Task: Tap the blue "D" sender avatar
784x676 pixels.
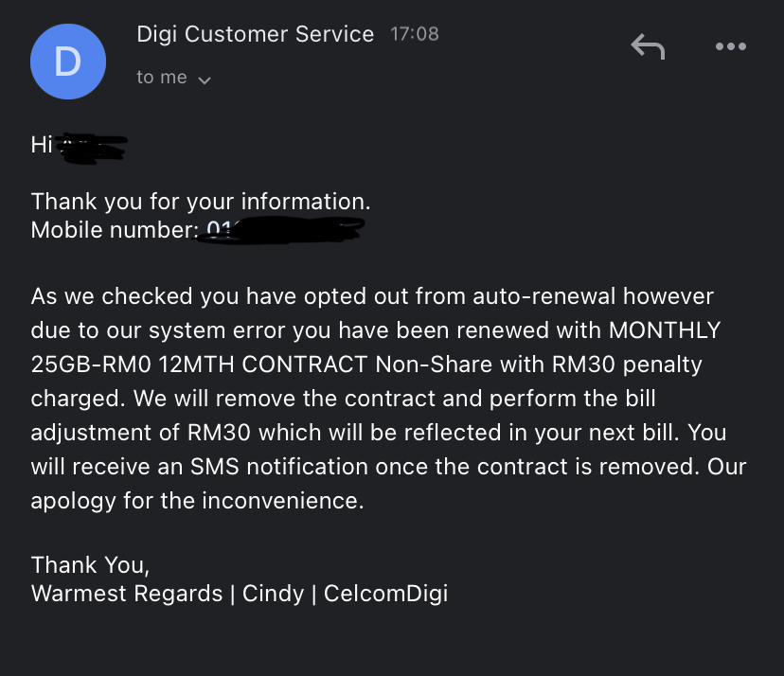Action: pyautogui.click(x=68, y=62)
